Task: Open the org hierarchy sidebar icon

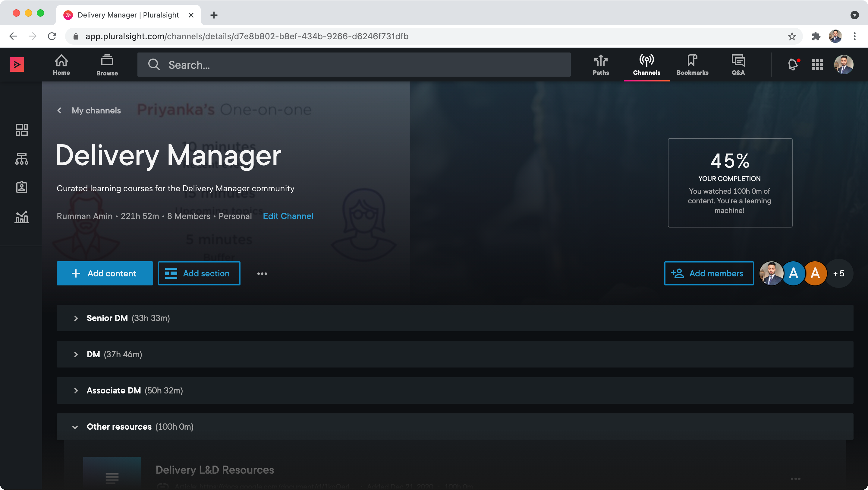Action: point(22,158)
